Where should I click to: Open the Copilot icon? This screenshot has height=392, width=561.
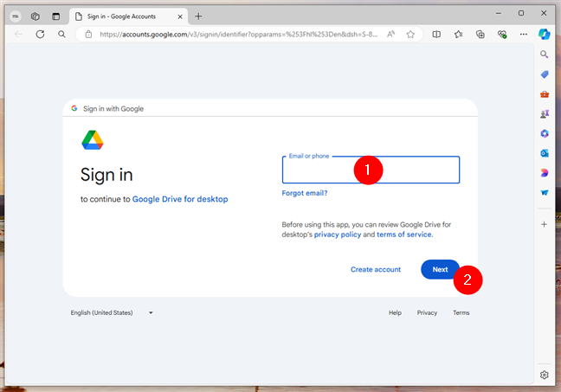click(x=545, y=35)
